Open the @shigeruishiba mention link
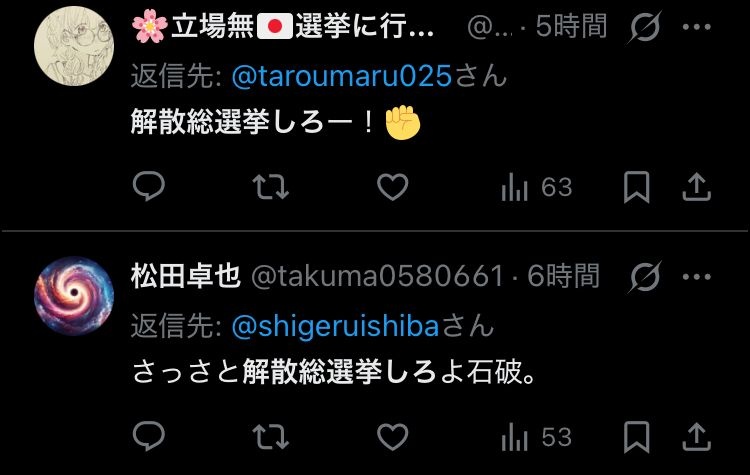This screenshot has height=475, width=750. pos(335,327)
